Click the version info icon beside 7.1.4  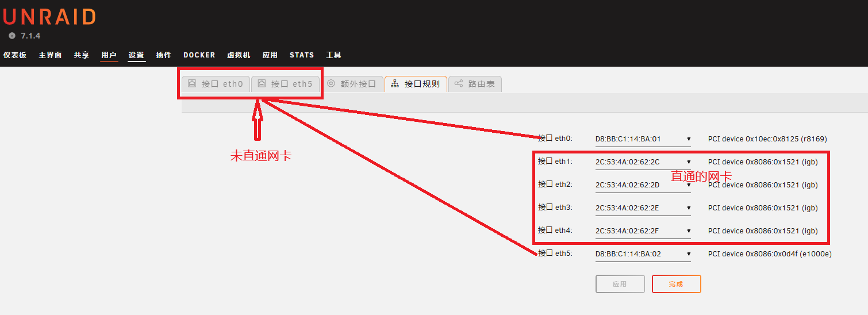(11, 36)
